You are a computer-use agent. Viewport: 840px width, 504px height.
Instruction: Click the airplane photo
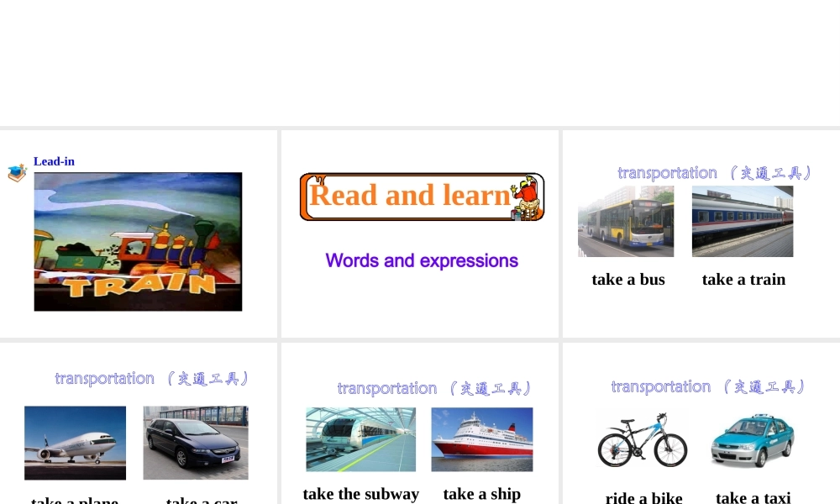(x=75, y=443)
